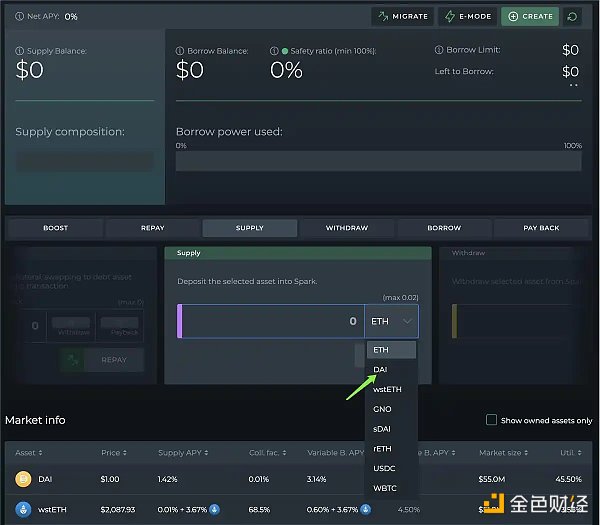Click the (max 0.02) supply link
600x525 pixels.
[400, 297]
